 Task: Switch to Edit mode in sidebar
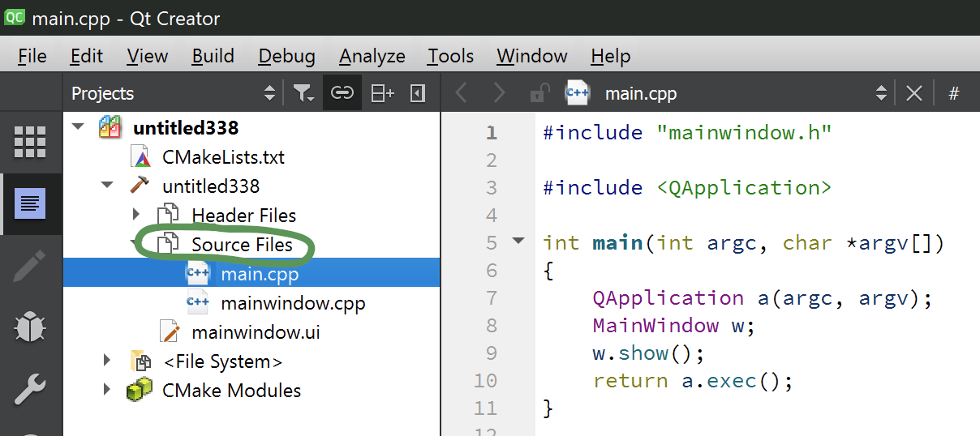[30, 203]
